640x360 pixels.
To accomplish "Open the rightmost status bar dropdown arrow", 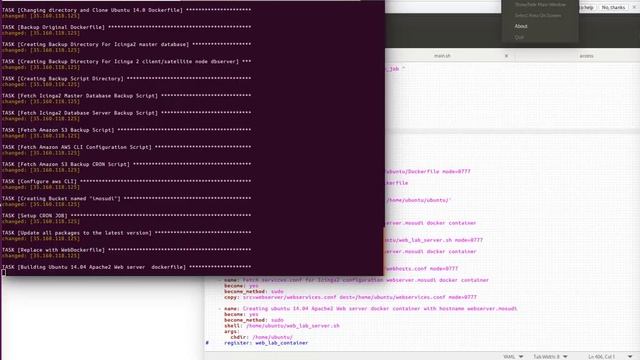I will 630,357.
